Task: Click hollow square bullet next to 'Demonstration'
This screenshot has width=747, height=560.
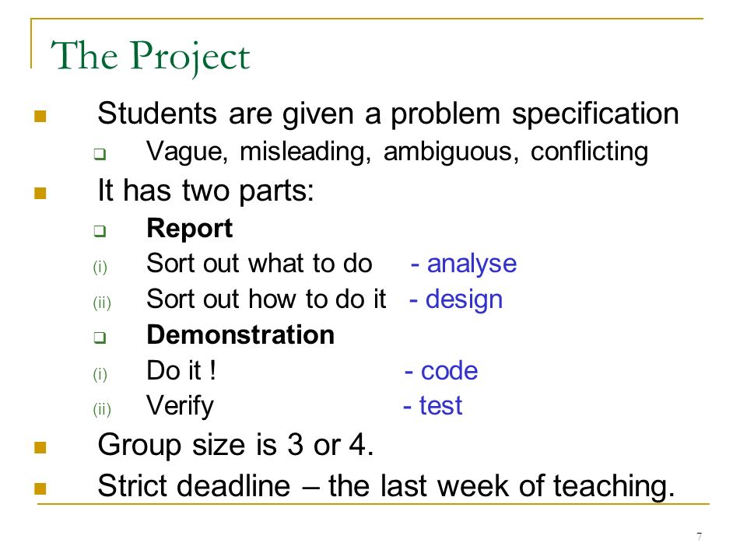Action: tap(100, 338)
